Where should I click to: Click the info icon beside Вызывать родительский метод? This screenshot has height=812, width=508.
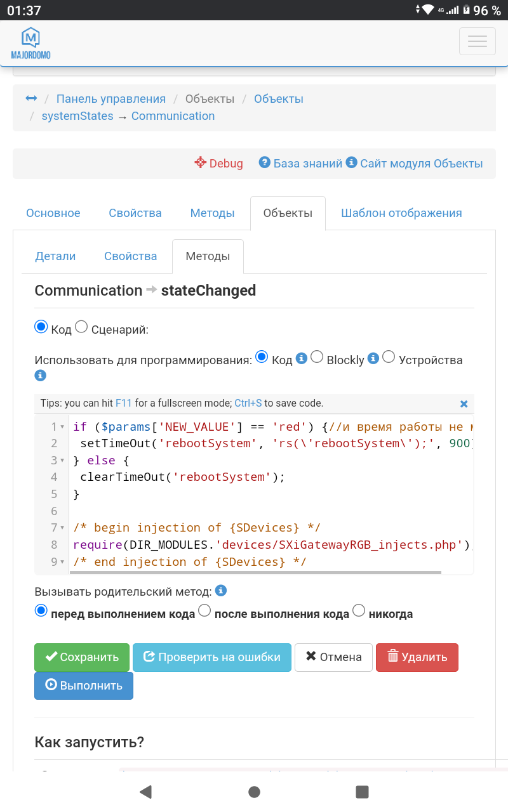(220, 591)
